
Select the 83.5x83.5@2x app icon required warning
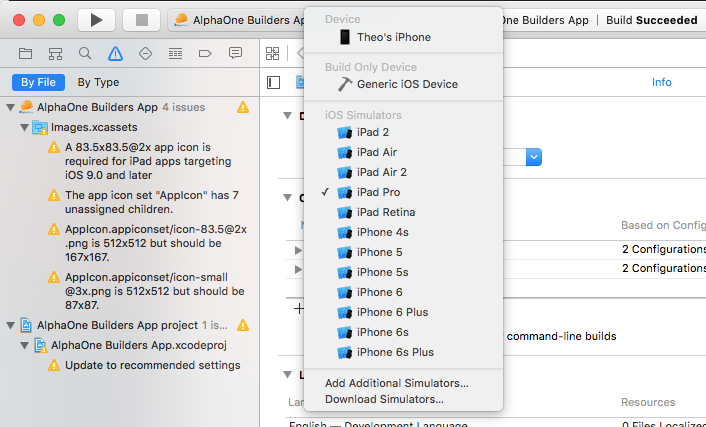click(148, 161)
